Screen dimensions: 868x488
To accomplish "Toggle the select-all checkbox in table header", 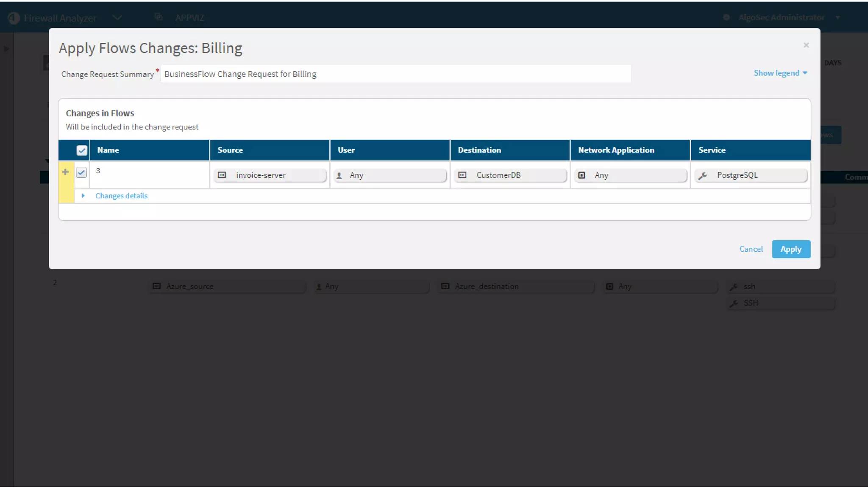I will click(x=82, y=150).
